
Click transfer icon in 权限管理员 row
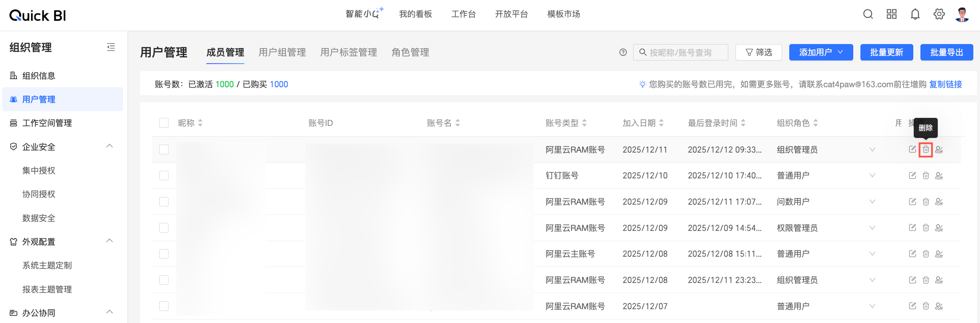(x=939, y=228)
